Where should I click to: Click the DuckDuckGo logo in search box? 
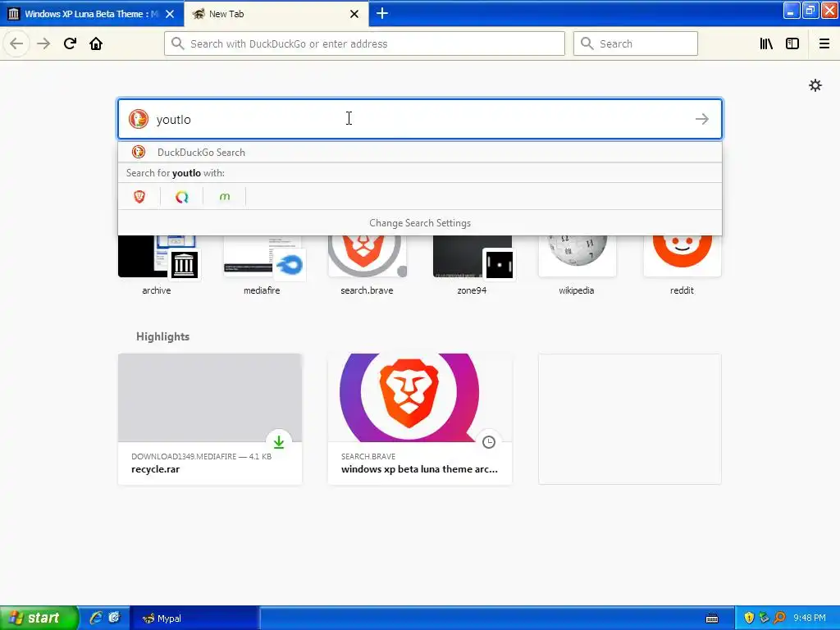pos(138,119)
